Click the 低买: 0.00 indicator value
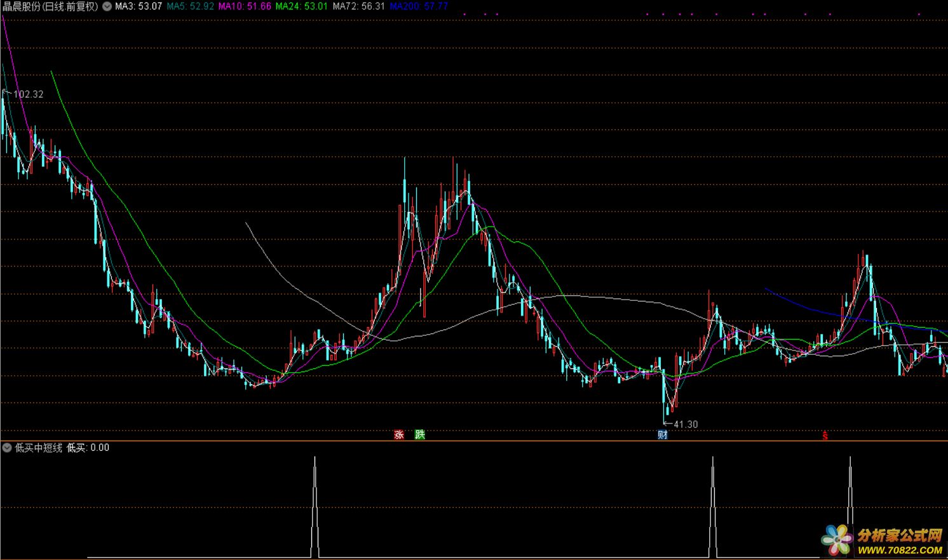Viewport: 948px width, 560px height. pyautogui.click(x=88, y=448)
